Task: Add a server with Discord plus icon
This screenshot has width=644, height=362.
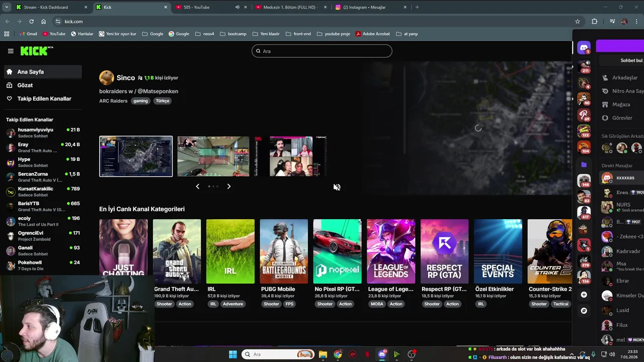Action: [x=584, y=295]
